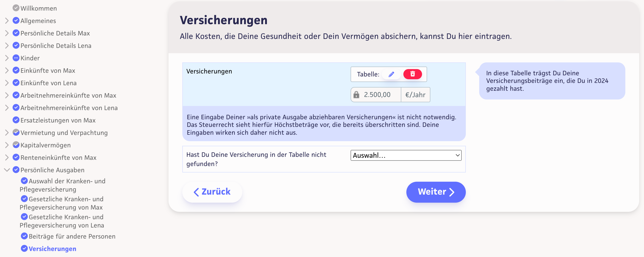Open Renteneinkünfte von Max section
This screenshot has height=257, width=644.
coord(58,158)
